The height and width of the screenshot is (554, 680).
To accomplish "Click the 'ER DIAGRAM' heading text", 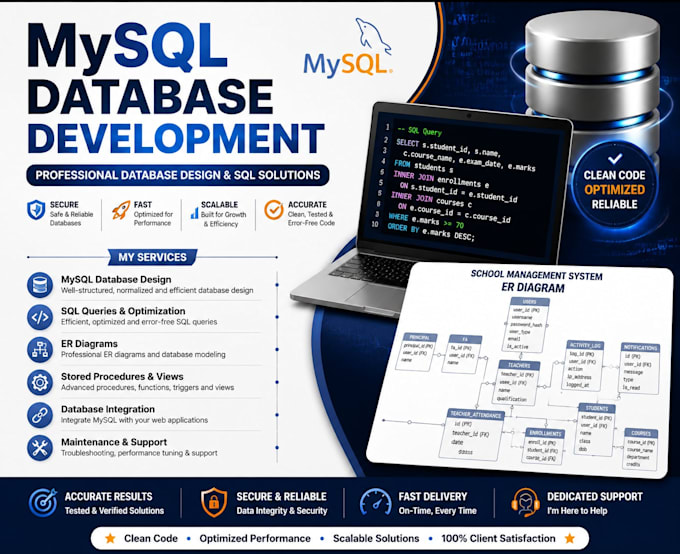I will coord(533,287).
